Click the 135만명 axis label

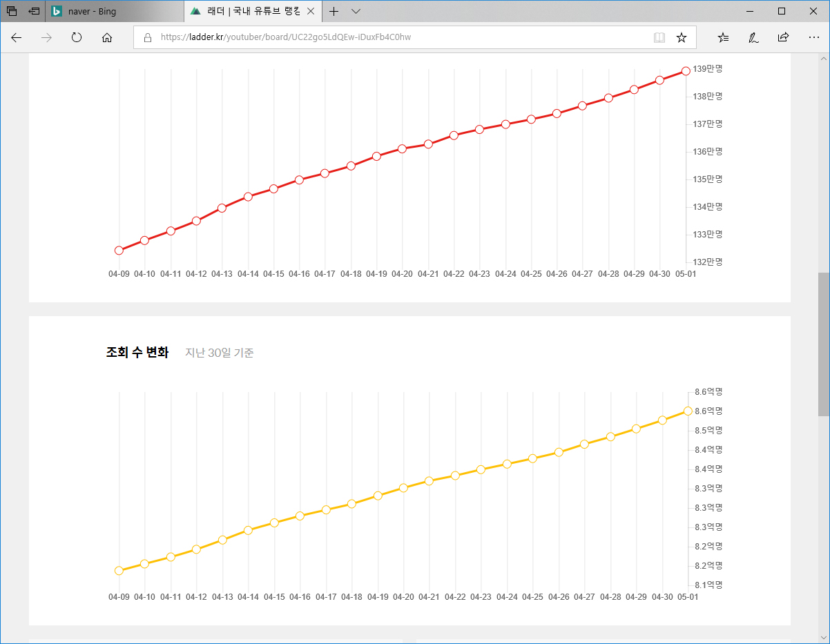707,179
